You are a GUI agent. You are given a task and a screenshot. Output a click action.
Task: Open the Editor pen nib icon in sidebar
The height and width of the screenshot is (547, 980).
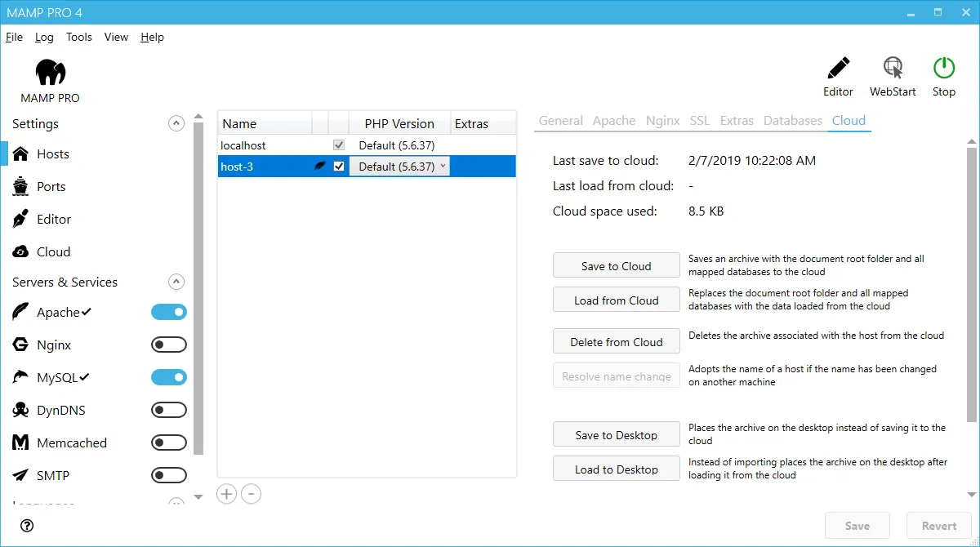tap(21, 219)
